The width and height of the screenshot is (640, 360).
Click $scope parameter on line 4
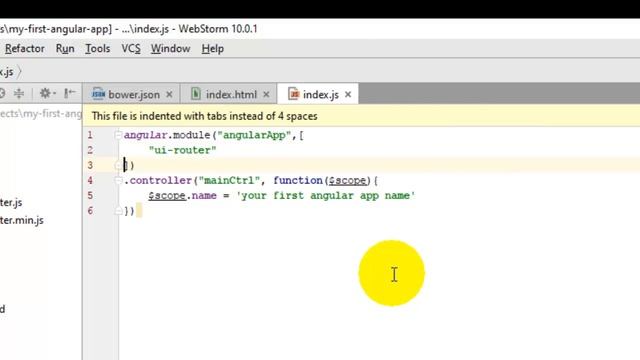click(347, 180)
